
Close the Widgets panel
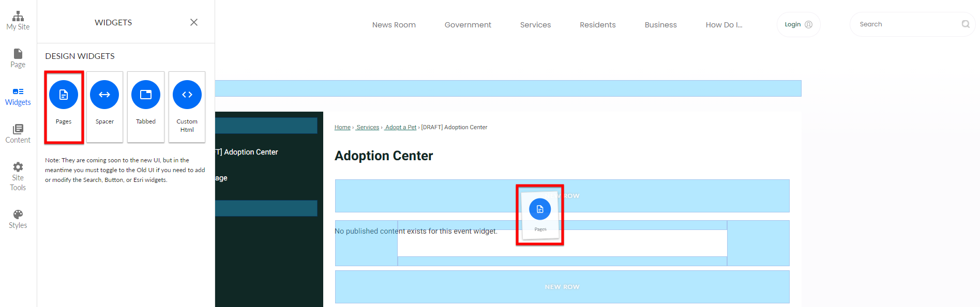[194, 22]
